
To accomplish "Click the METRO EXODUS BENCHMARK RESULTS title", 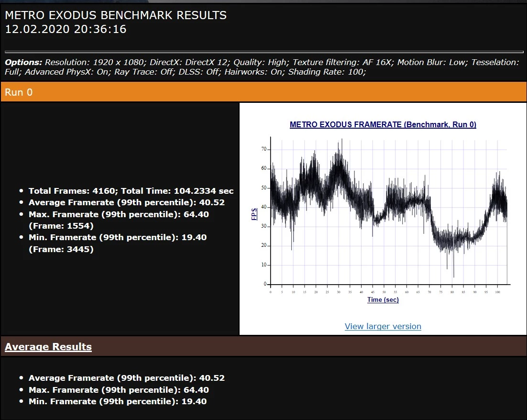I will [x=116, y=15].
